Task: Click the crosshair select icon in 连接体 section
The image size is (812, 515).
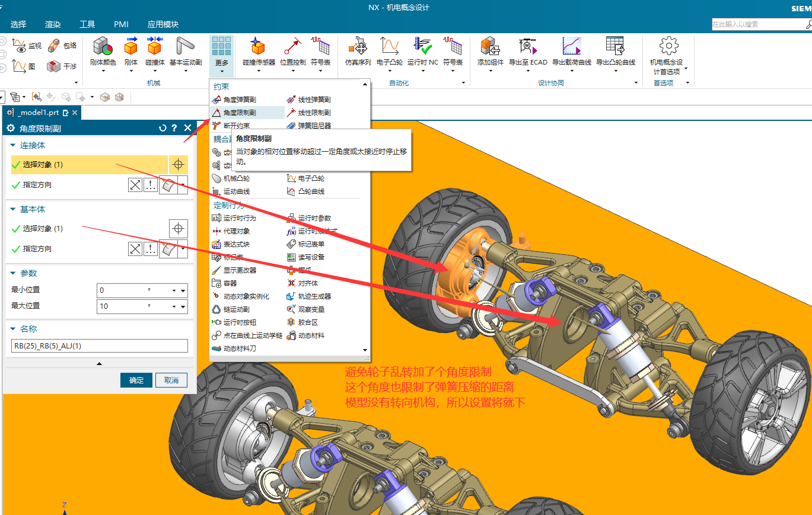Action: [x=179, y=165]
